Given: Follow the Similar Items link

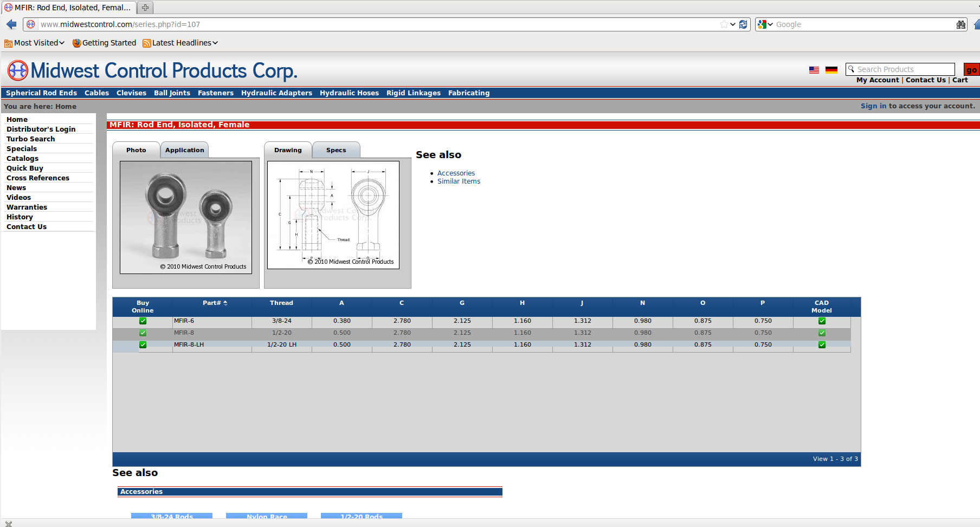Looking at the screenshot, I should [x=459, y=181].
